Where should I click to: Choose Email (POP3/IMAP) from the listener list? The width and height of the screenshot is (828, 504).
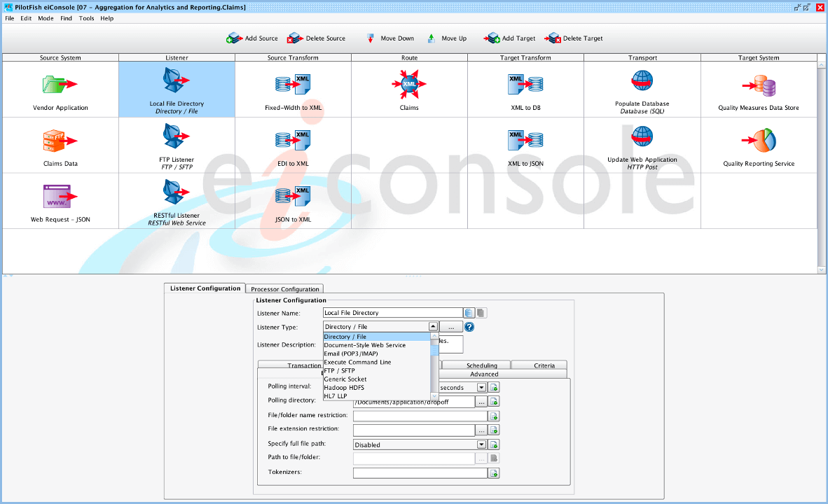(x=377, y=353)
